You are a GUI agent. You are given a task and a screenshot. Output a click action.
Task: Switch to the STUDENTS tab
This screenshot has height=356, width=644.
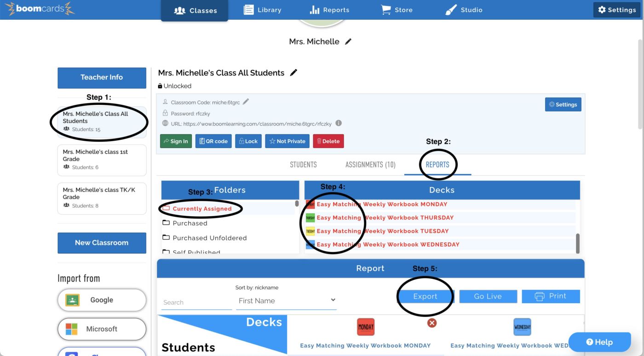point(304,164)
